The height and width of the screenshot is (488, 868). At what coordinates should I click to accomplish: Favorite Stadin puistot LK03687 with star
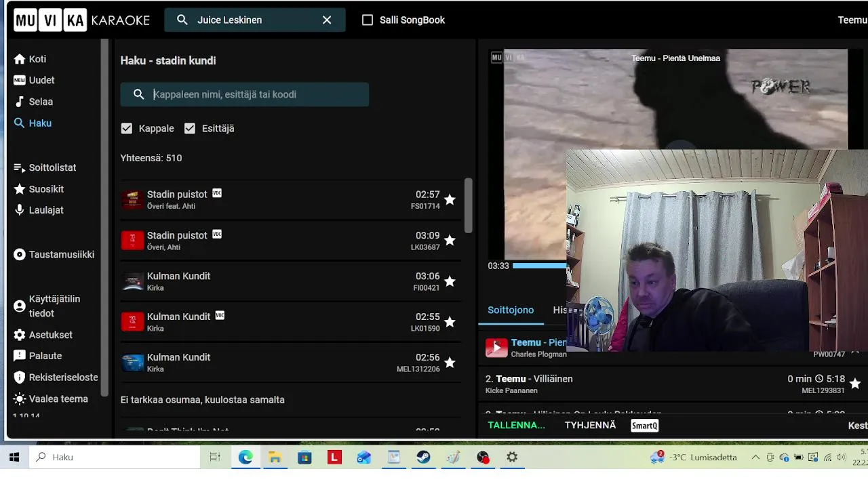[x=450, y=241]
